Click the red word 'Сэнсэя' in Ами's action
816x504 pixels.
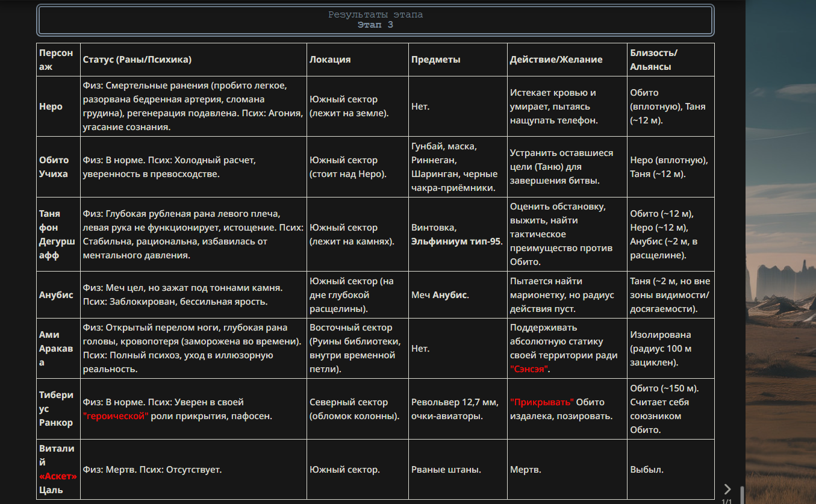(x=530, y=369)
